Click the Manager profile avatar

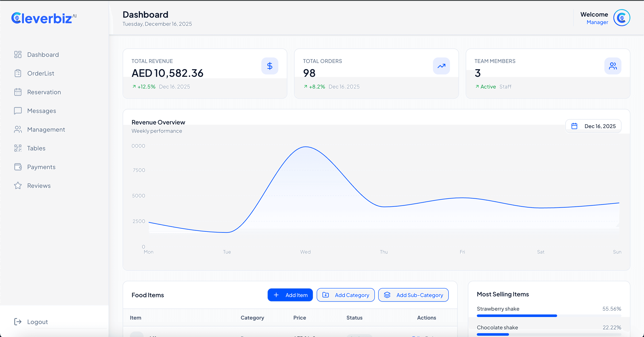622,18
